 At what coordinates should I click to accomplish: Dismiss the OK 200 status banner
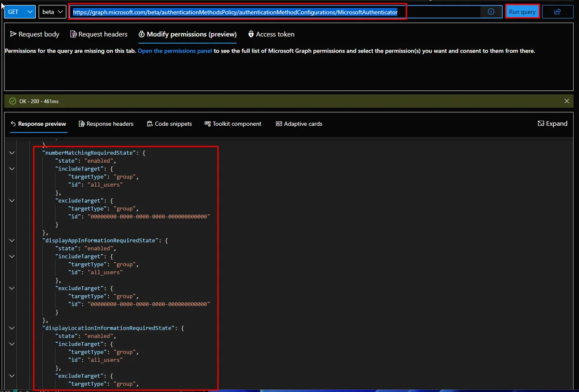tap(567, 101)
